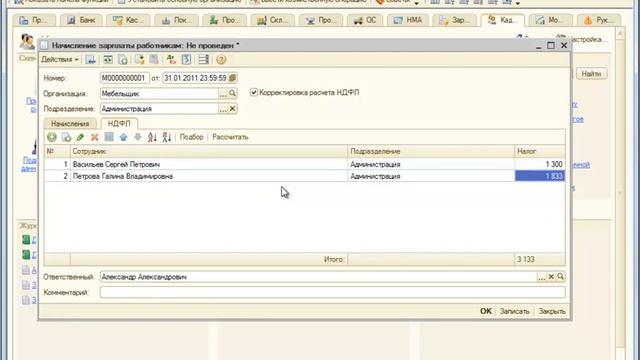640x360 pixels.
Task: Add new row with green plus icon
Action: [x=52, y=137]
